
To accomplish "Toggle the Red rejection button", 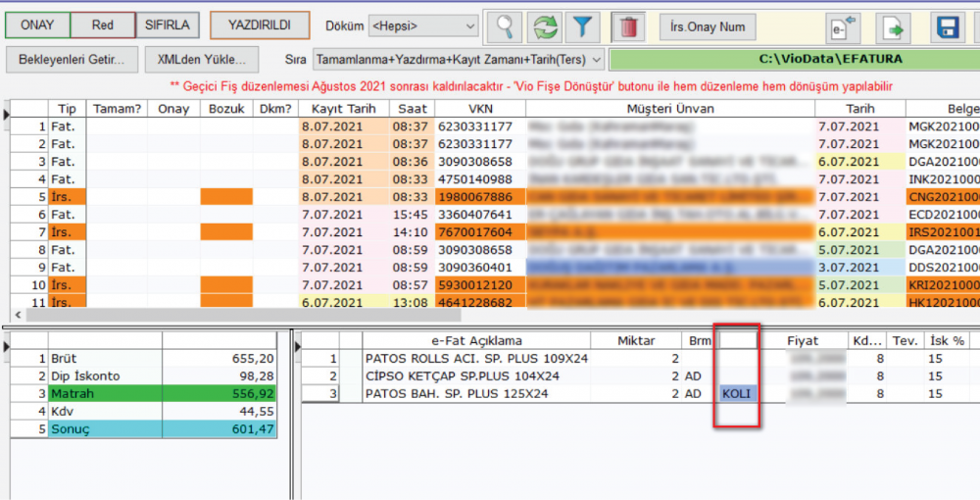I will coord(103,25).
